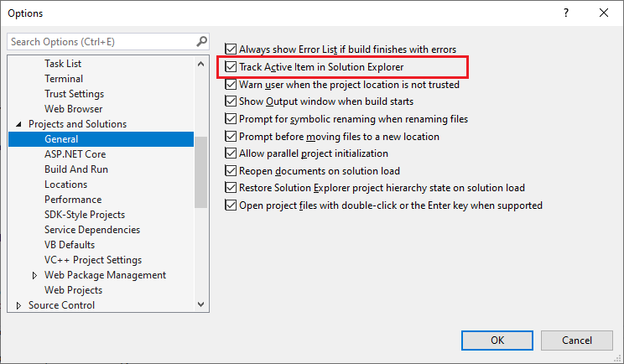The height and width of the screenshot is (364, 624).
Task: Select Build And Run in tree
Action: coord(76,169)
